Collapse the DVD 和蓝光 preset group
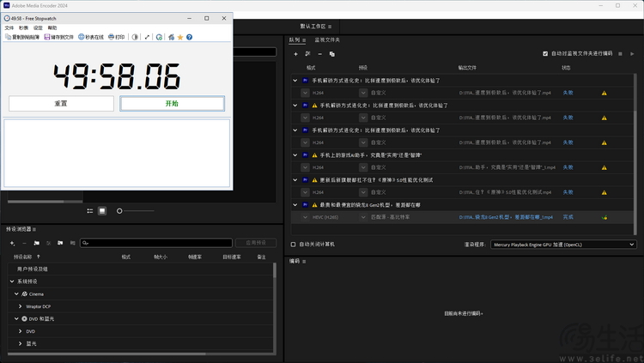The height and width of the screenshot is (363, 644). click(x=16, y=318)
